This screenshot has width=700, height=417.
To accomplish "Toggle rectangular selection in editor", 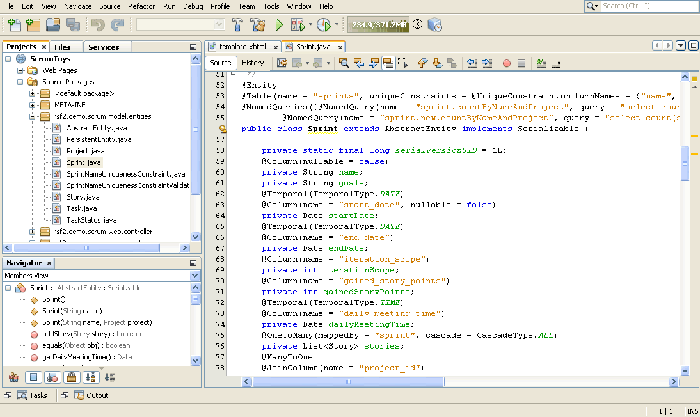I will (403, 63).
